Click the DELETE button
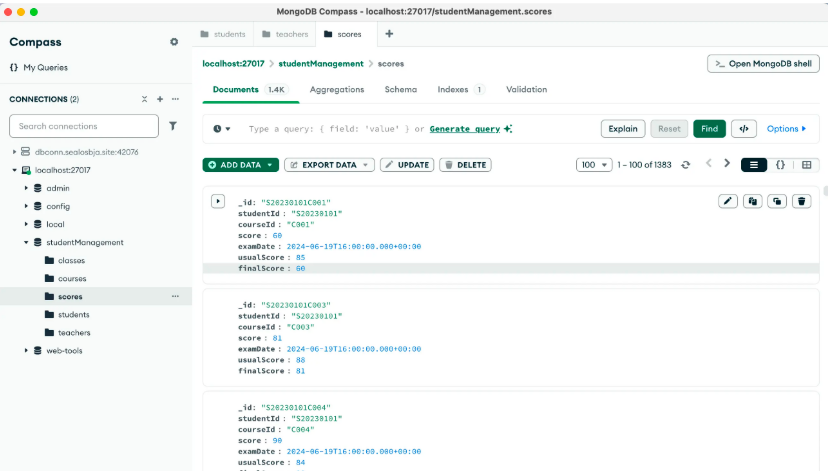The width and height of the screenshot is (828, 471). [x=465, y=165]
